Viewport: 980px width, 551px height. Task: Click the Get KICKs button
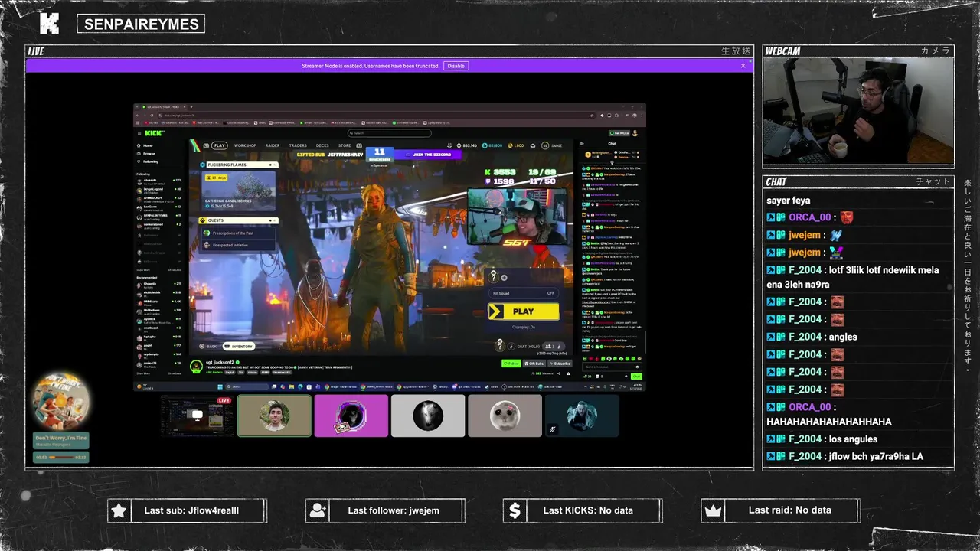click(619, 133)
